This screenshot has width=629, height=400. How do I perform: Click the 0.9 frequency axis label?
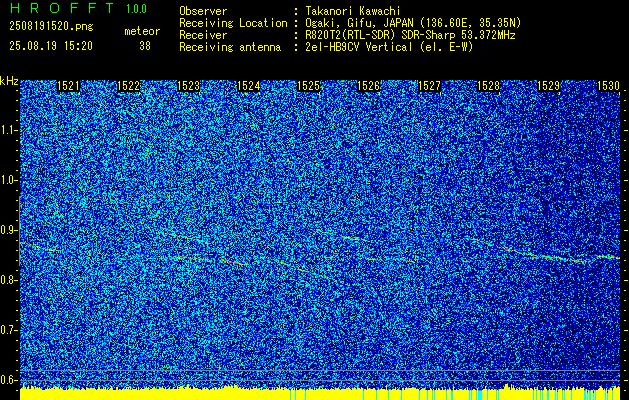(8, 230)
